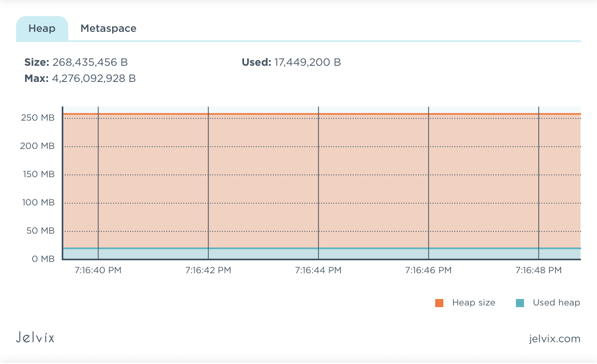This screenshot has width=597, height=364.
Task: Click the Max value 4,276,092,928 B
Action: [94, 79]
